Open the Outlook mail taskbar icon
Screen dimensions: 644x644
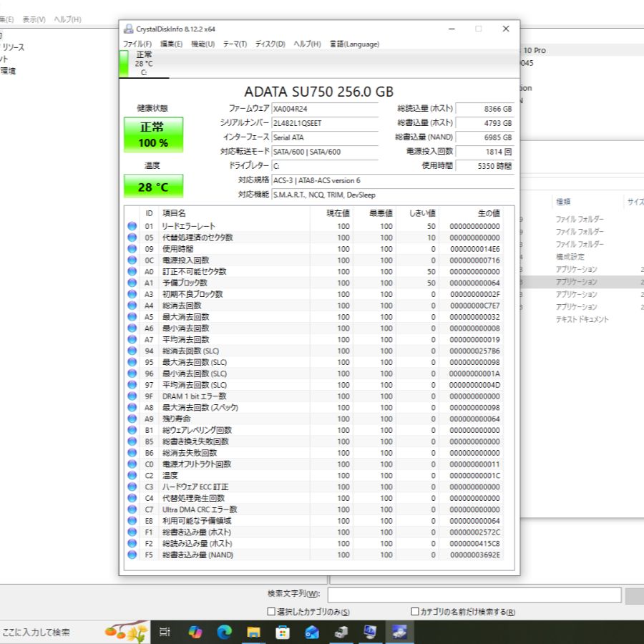[312, 632]
